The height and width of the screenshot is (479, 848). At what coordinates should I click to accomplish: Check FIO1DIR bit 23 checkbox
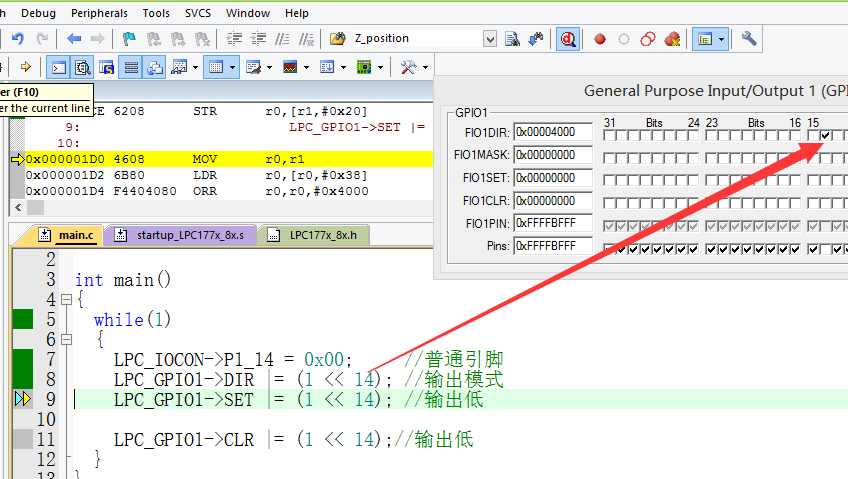pyautogui.click(x=711, y=135)
